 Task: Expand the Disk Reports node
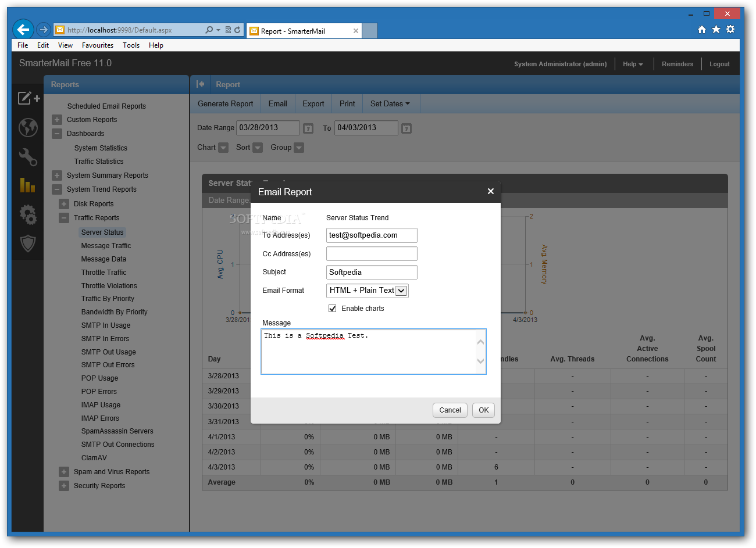click(x=64, y=204)
